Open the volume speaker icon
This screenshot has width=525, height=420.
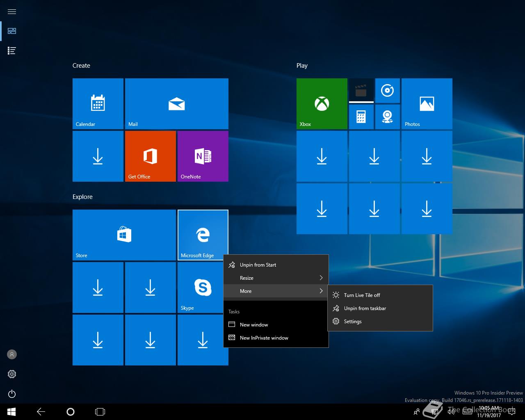point(451,412)
